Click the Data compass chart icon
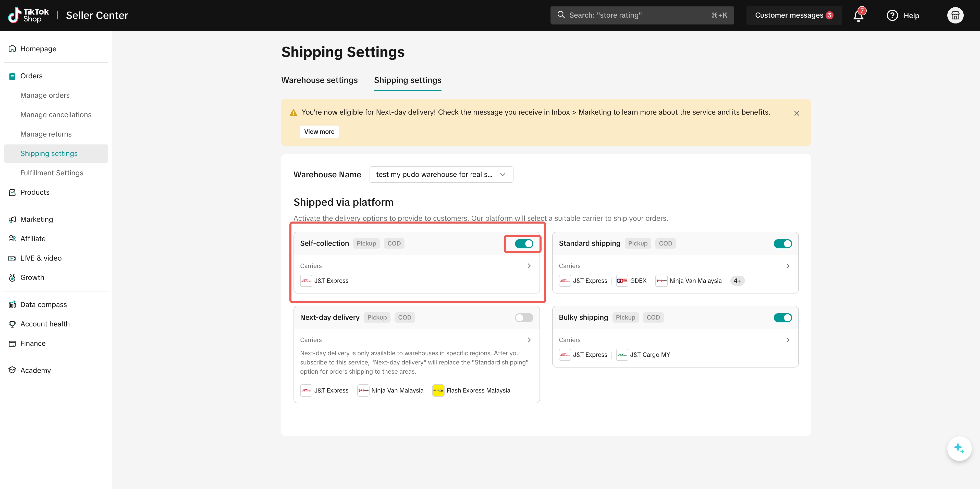Screen dimensions: 980x489 point(12,304)
